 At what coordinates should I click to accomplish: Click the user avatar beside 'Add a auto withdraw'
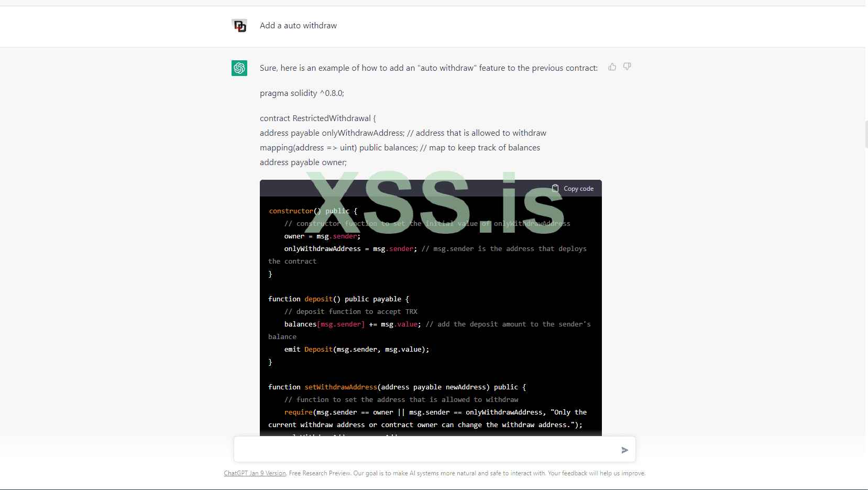pos(239,26)
